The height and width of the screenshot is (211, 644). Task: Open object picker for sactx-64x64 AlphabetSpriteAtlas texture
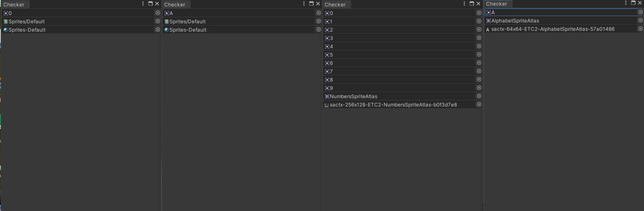[x=640, y=29]
